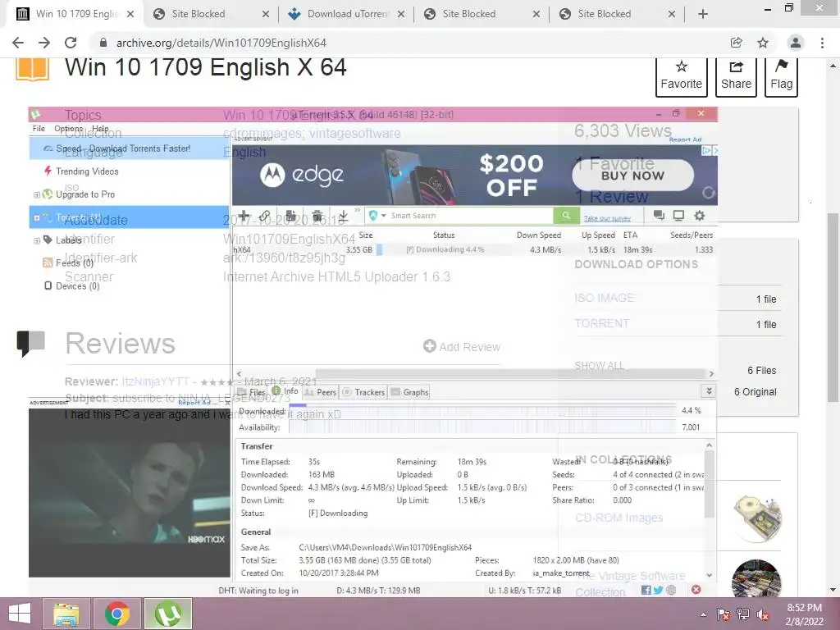This screenshot has height=630, width=840.
Task: Click the Down Speed column header
Action: 538,235
